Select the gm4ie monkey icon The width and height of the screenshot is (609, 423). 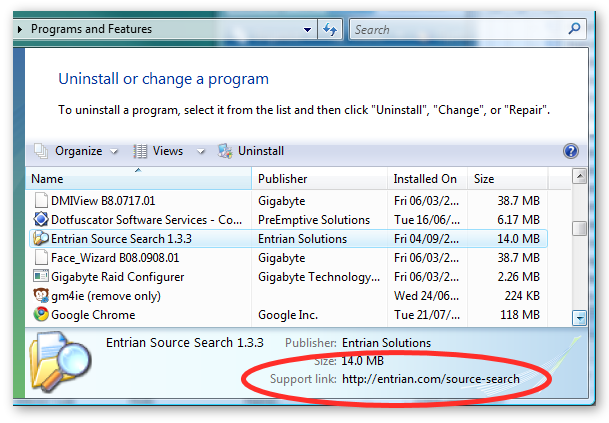[41, 296]
